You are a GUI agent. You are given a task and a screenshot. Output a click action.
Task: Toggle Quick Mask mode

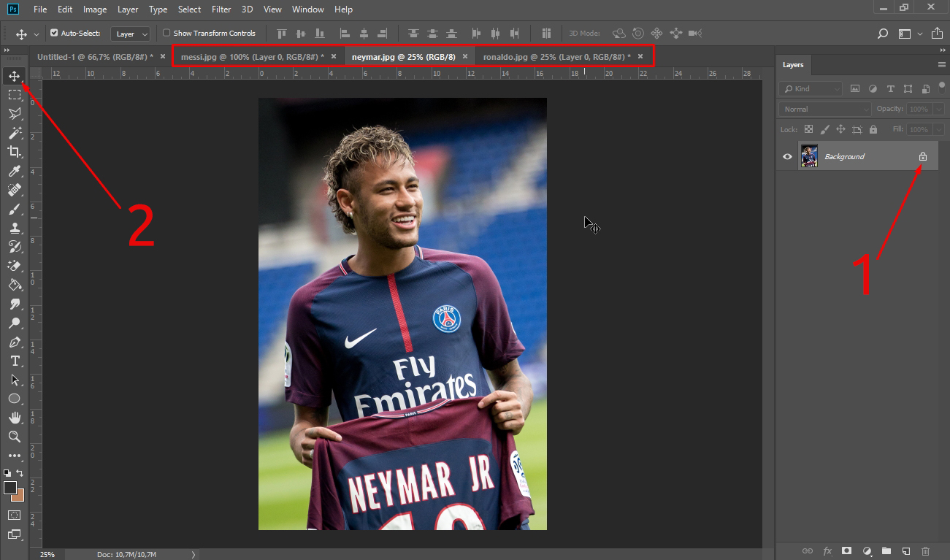click(14, 515)
